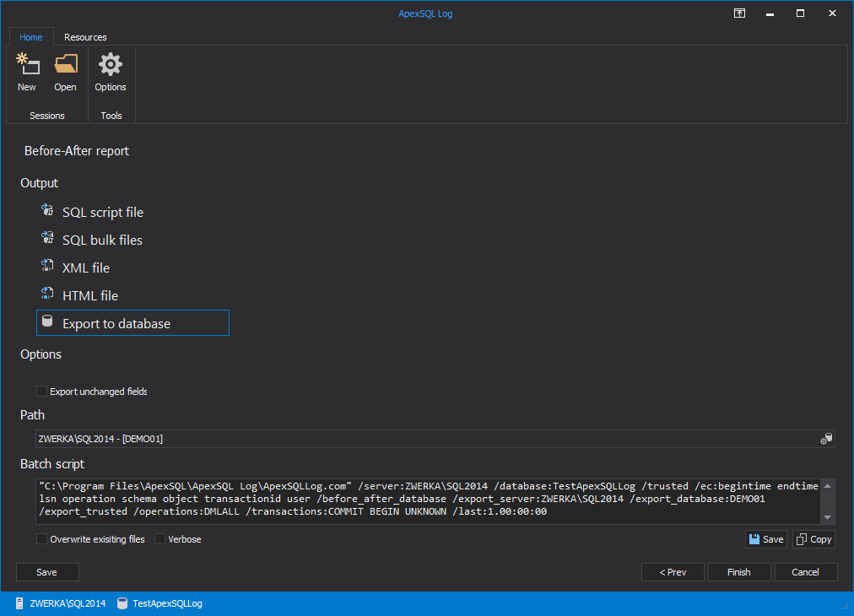854x616 pixels.
Task: Click the Before-After report heading
Action: (x=77, y=151)
